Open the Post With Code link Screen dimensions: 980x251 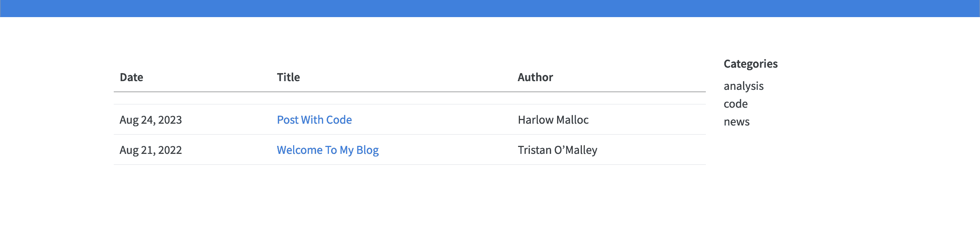click(314, 120)
